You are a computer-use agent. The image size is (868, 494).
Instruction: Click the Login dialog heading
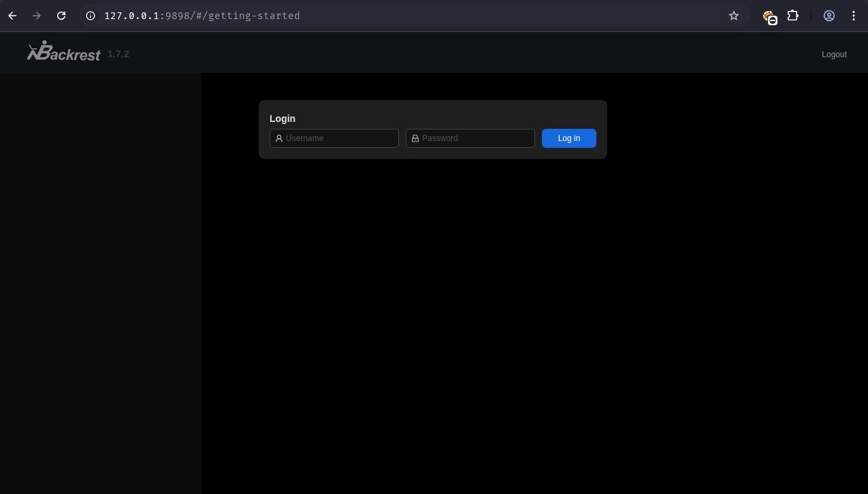[283, 119]
